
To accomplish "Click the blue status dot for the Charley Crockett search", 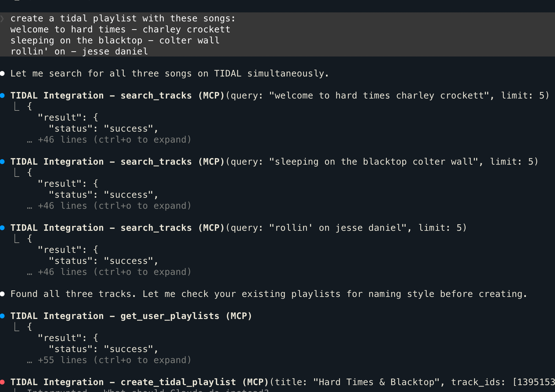I will coord(2,95).
